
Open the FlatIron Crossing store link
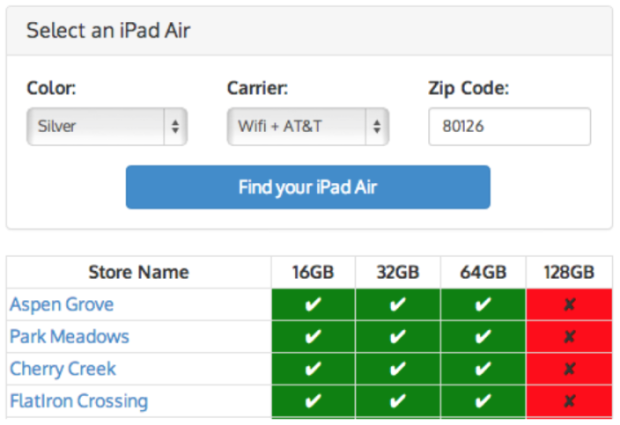click(79, 401)
